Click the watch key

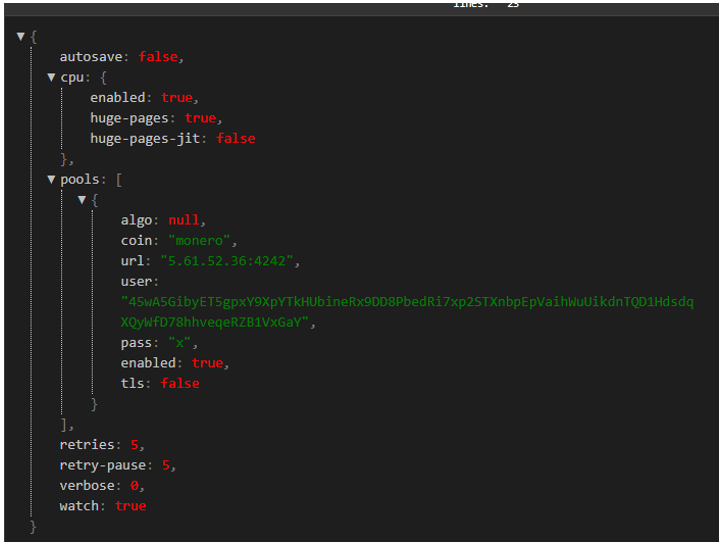(79, 506)
